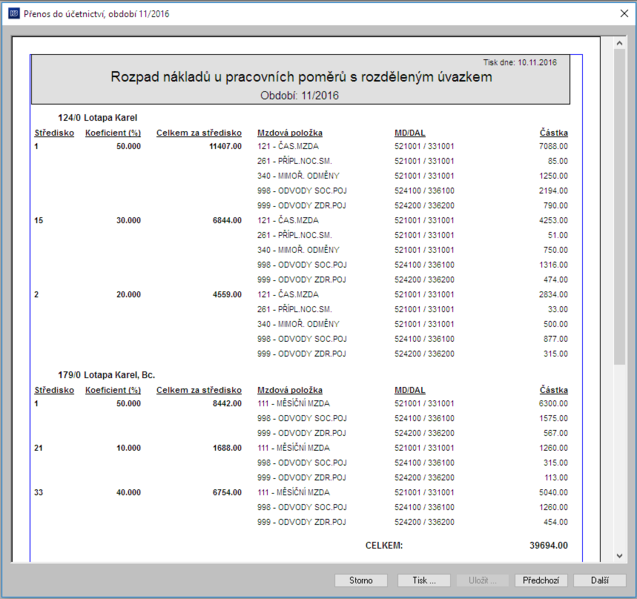The height and width of the screenshot is (599, 637).
Task: Click amount 7088.00
Action: [553, 146]
